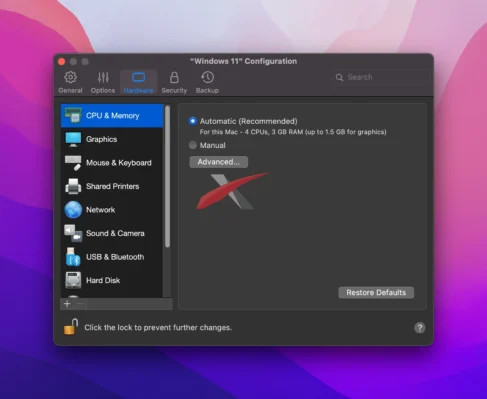Open the Options sliders icon
The height and width of the screenshot is (399, 487).
[103, 77]
